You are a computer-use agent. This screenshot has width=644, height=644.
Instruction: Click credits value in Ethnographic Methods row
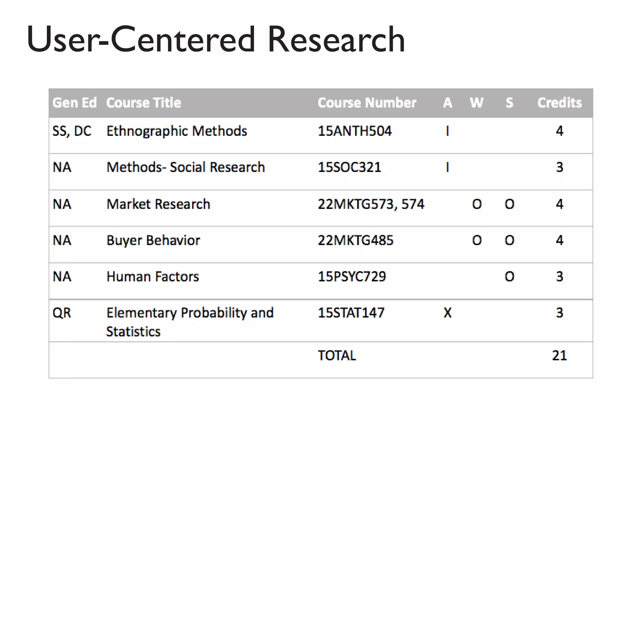point(560,131)
